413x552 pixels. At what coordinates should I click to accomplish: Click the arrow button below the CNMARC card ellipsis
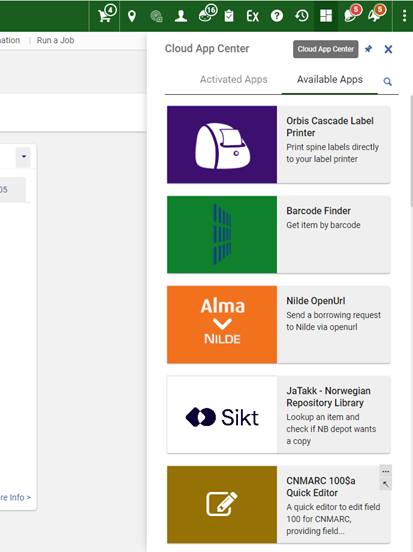coord(386,484)
